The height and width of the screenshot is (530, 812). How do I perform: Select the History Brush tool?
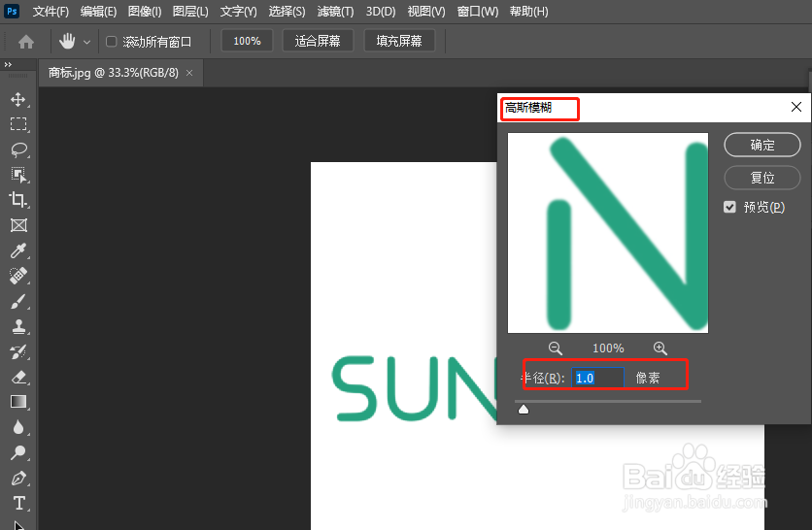point(18,351)
